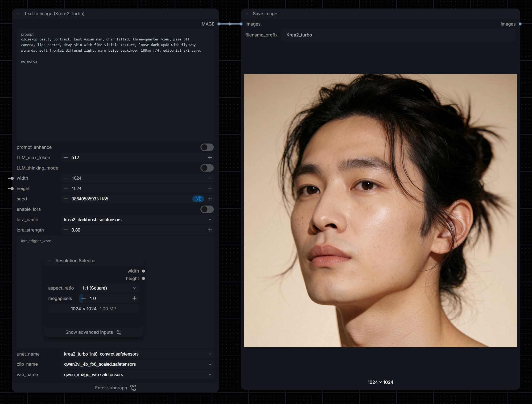Click the seed randomize shuffle icon
The width and height of the screenshot is (532, 404).
point(198,199)
